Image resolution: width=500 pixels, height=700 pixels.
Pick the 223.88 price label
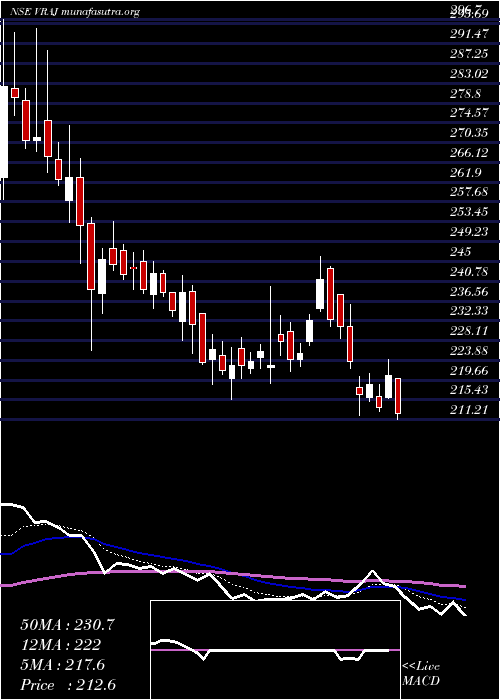point(469,350)
